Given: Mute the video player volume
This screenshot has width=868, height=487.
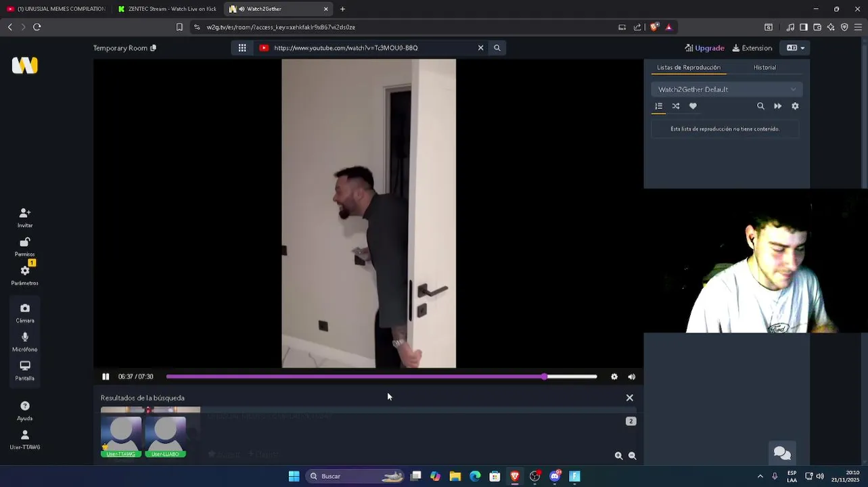Looking at the screenshot, I should point(632,377).
